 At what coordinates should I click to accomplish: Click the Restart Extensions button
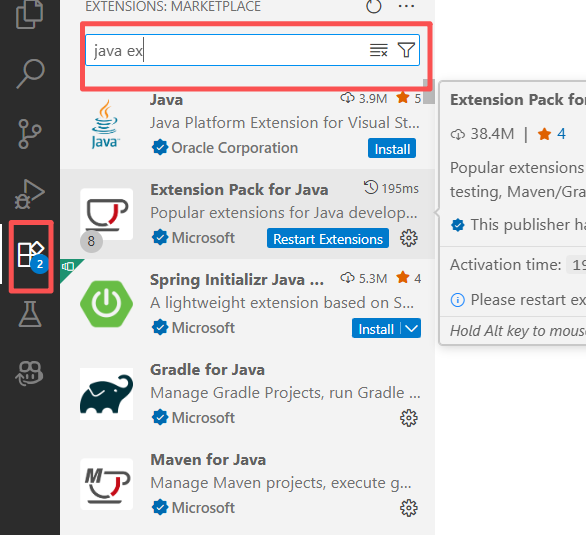tap(328, 239)
